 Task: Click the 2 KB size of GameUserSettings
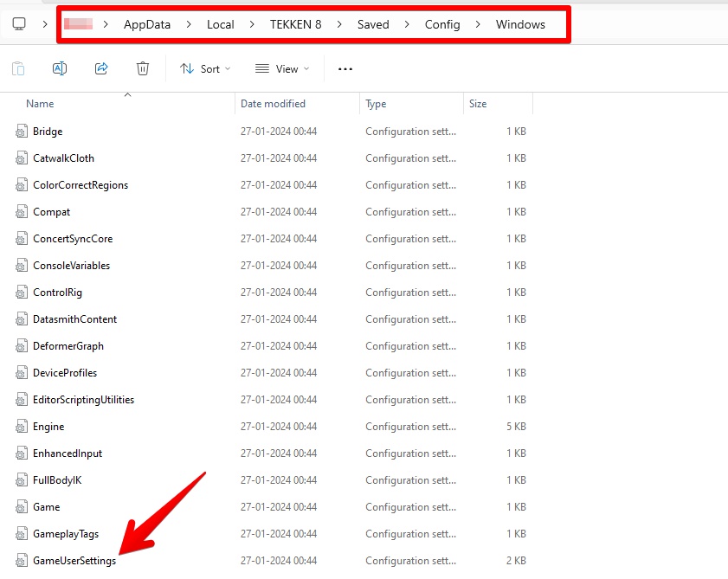pyautogui.click(x=516, y=561)
